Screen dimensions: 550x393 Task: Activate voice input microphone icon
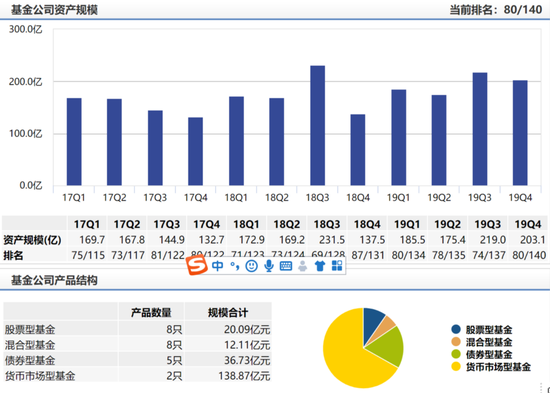coord(269,266)
